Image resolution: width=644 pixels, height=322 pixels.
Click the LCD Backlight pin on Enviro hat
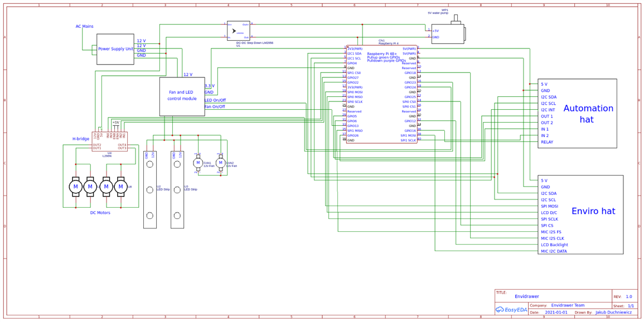click(x=554, y=245)
